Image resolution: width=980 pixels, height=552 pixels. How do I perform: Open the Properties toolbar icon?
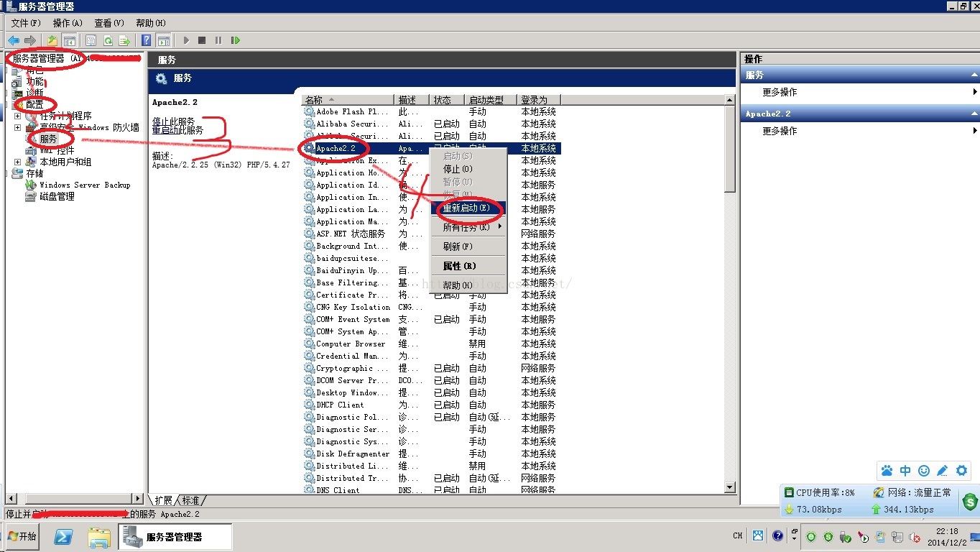[91, 41]
